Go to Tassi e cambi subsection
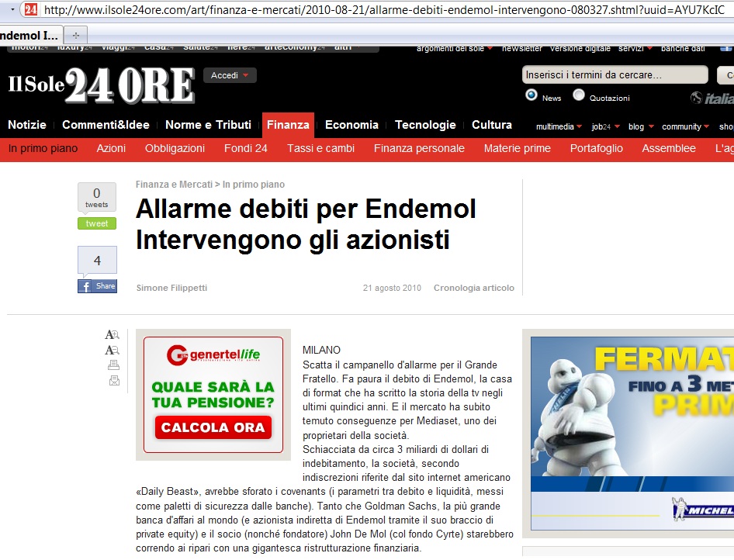The image size is (734, 560). tap(320, 148)
